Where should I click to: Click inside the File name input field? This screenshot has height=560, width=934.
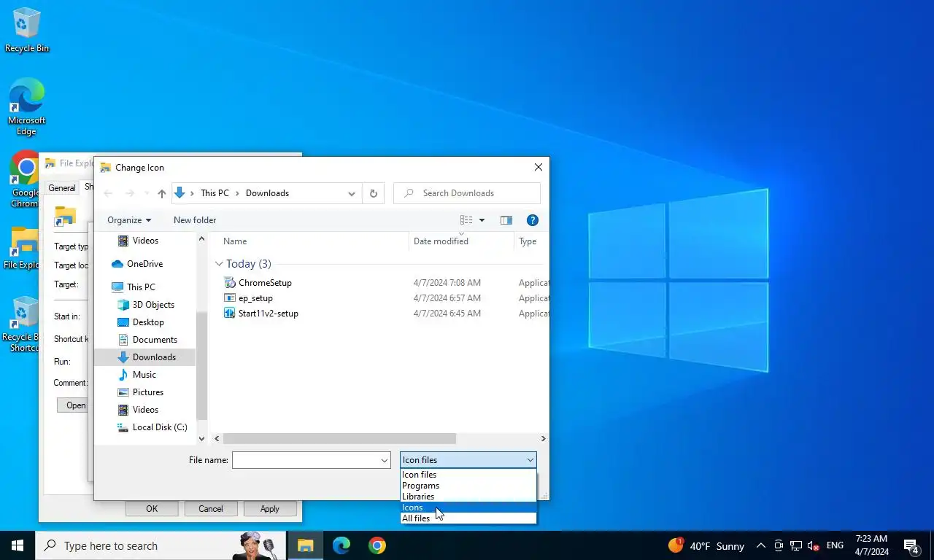(x=305, y=460)
